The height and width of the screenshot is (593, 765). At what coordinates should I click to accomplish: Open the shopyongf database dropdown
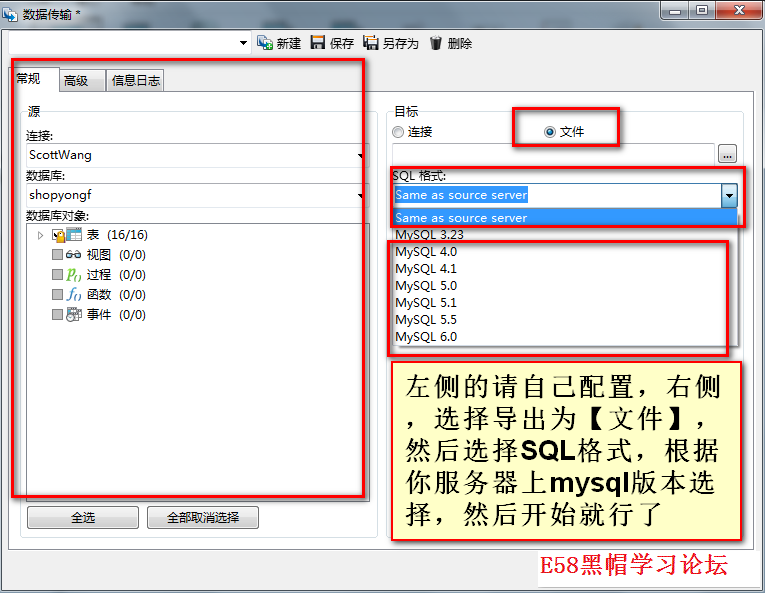coord(360,195)
